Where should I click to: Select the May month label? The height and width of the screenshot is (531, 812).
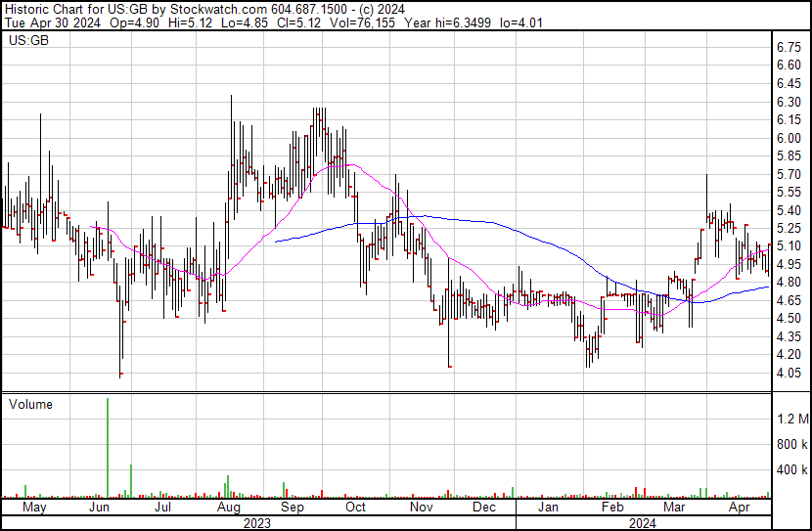pos(34,508)
